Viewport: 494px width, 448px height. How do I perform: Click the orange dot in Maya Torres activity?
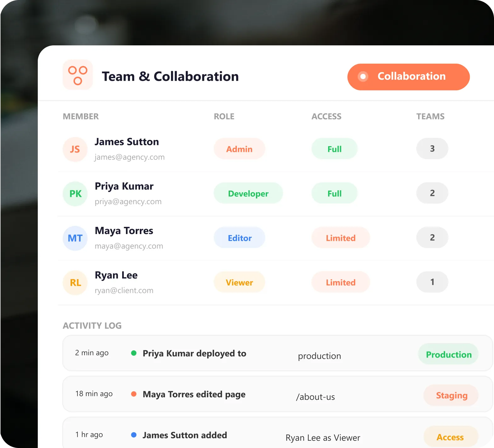[x=134, y=394]
